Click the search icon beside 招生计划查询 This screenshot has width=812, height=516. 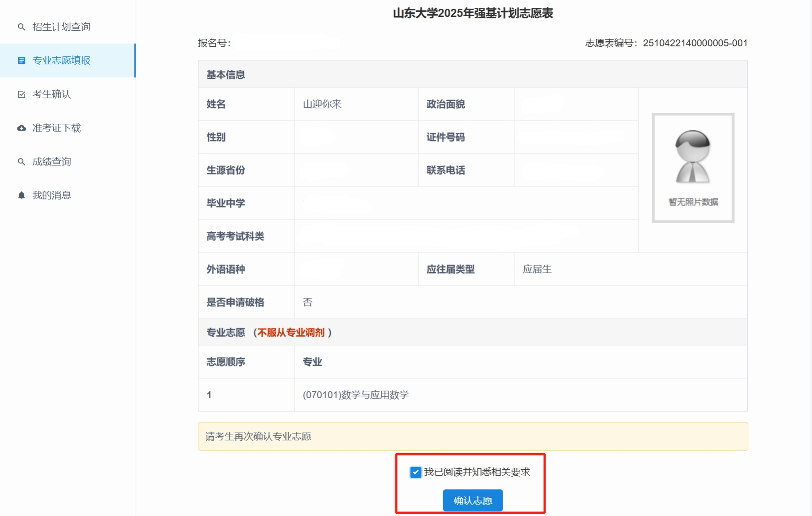pos(21,27)
